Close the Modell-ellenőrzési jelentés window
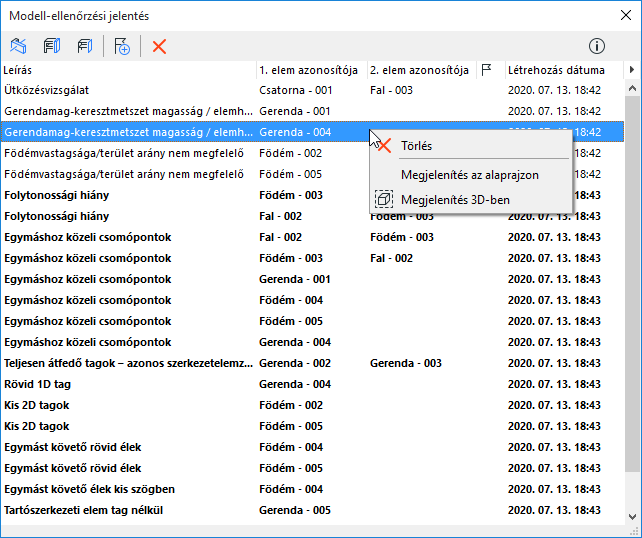 pos(626,16)
